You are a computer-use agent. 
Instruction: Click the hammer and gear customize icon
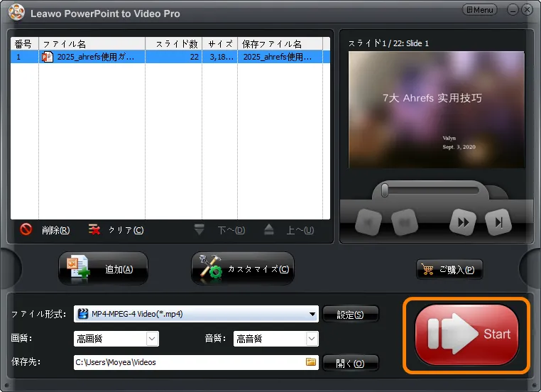(x=210, y=268)
